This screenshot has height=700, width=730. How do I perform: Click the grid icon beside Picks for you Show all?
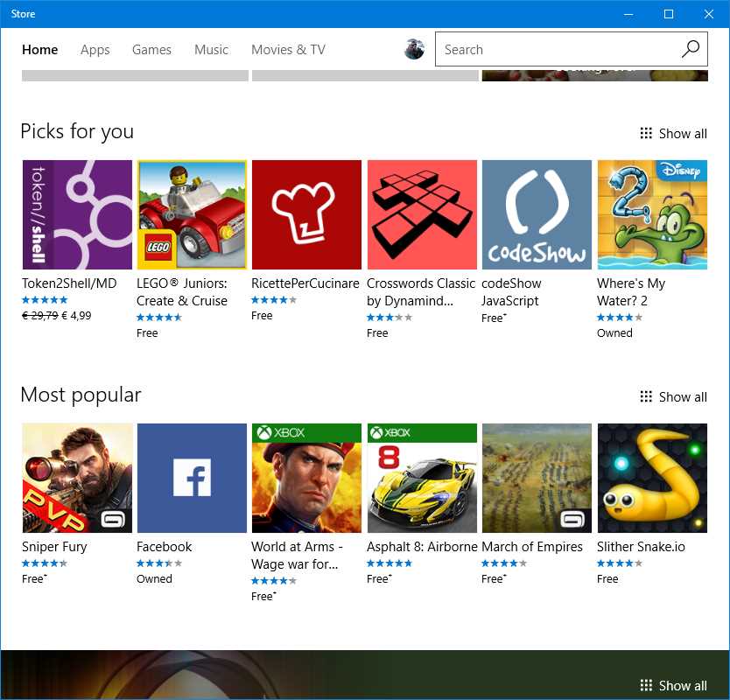click(646, 134)
